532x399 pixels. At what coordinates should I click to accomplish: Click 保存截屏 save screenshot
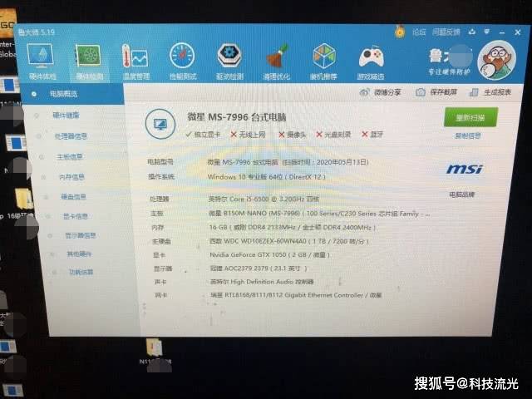tap(436, 92)
